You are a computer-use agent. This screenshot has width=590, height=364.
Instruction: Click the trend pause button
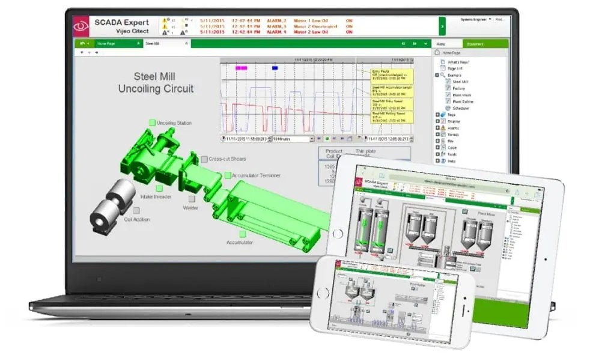[335, 139]
